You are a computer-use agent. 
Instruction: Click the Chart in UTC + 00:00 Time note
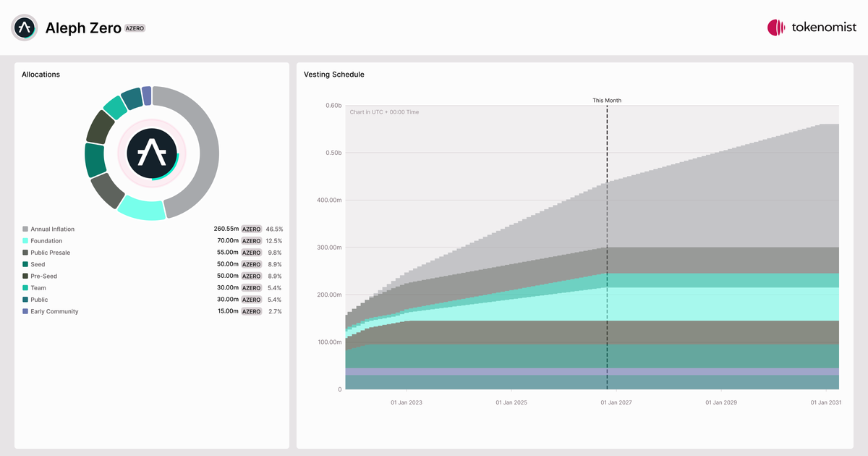click(384, 112)
